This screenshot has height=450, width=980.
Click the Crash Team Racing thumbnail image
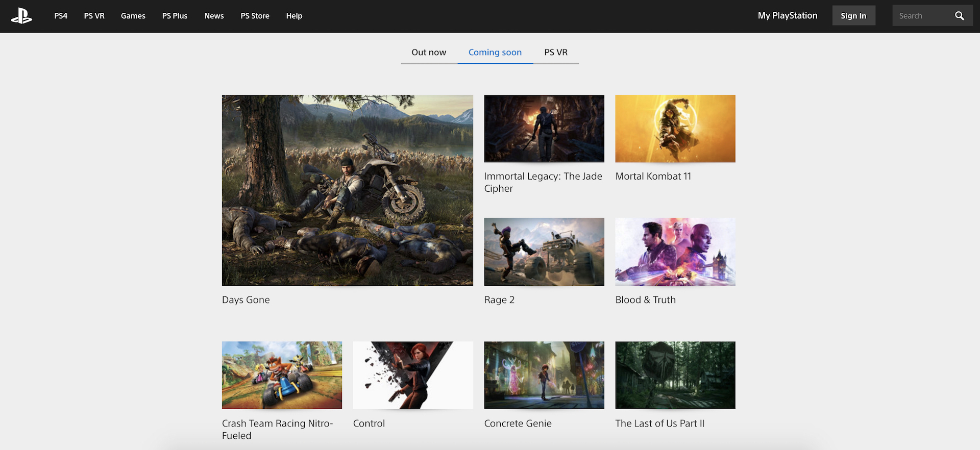pos(282,375)
